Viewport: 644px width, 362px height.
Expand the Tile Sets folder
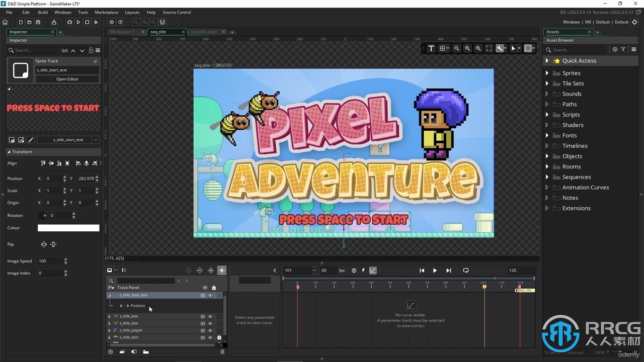click(547, 83)
